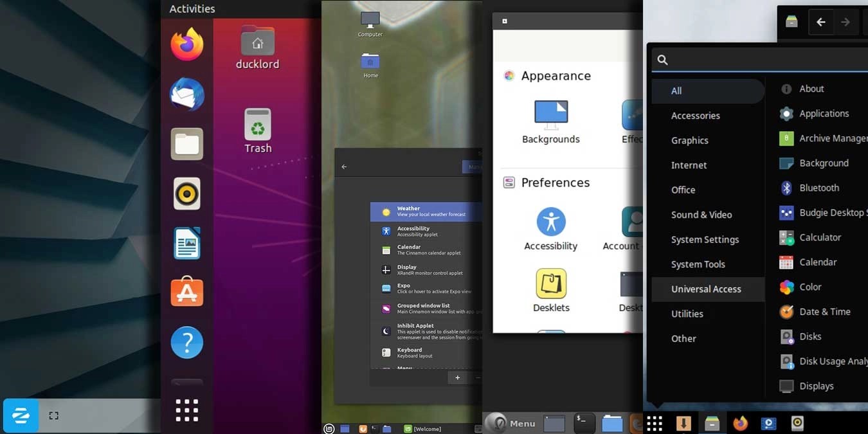Select the Other category
868x434 pixels.
(x=708, y=339)
